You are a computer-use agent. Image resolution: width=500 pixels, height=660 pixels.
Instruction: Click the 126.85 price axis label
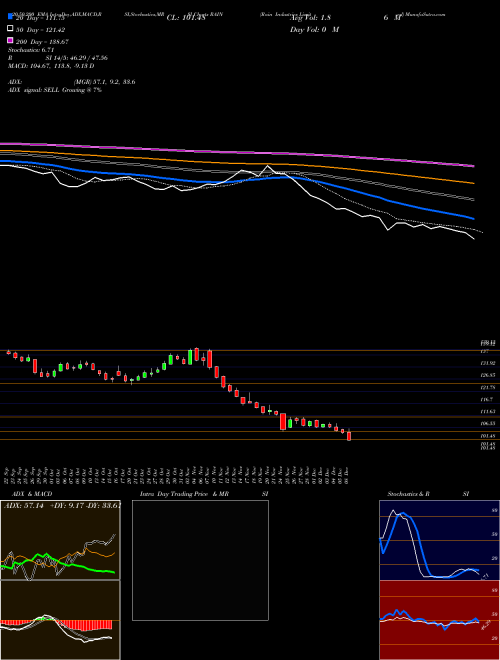[x=488, y=375]
